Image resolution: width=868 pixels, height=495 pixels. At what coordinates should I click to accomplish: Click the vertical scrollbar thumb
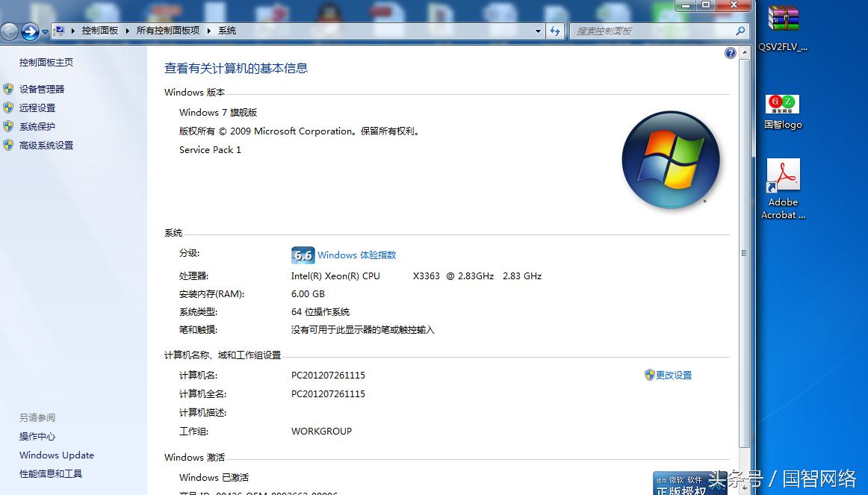point(745,253)
